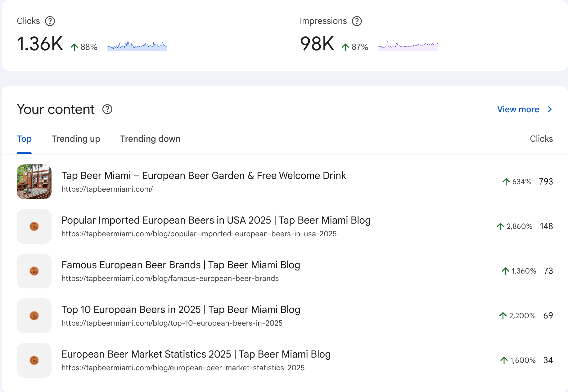Click the 69 clicks count
Image resolution: width=568 pixels, height=392 pixels.
pos(548,316)
